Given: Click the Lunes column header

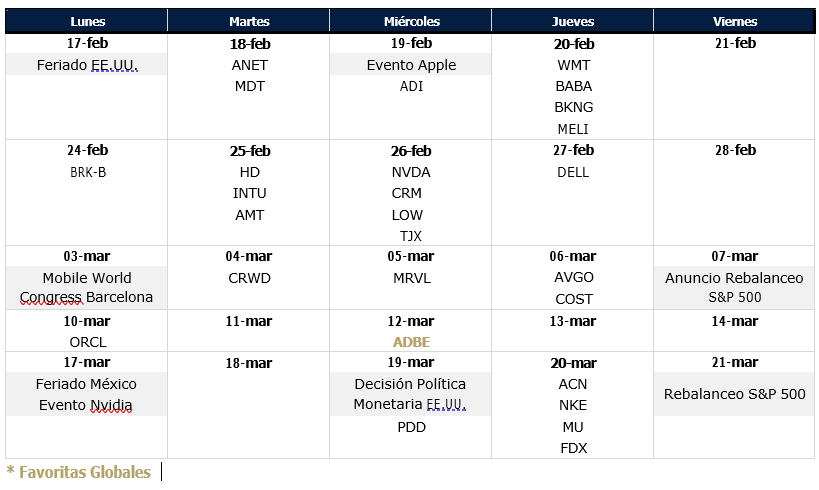Looking at the screenshot, I should pos(87,21).
